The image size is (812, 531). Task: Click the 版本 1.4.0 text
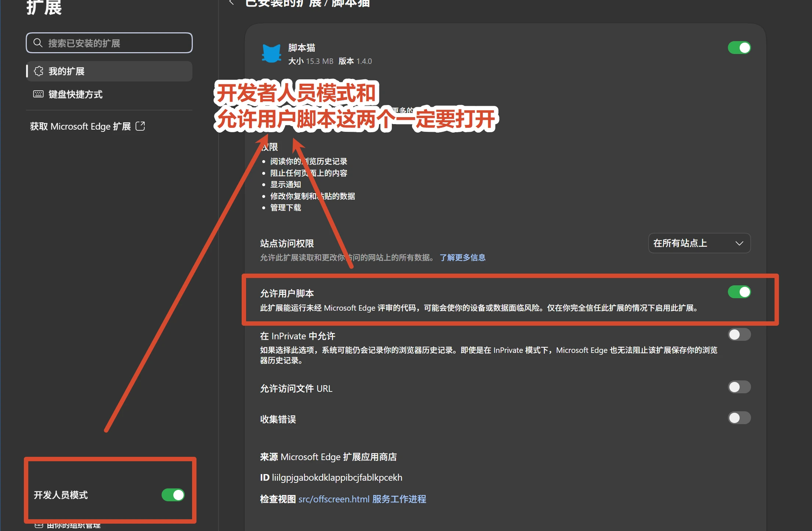coord(355,61)
